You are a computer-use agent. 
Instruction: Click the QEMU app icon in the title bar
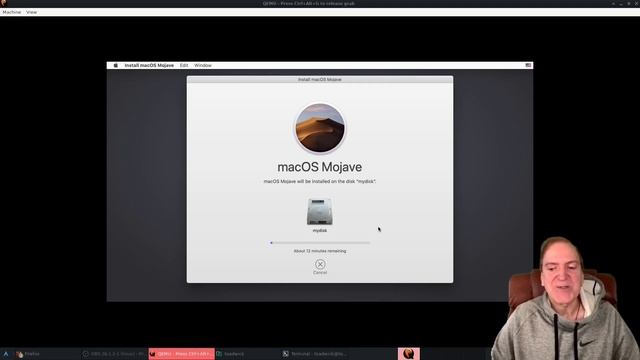(x=4, y=3)
